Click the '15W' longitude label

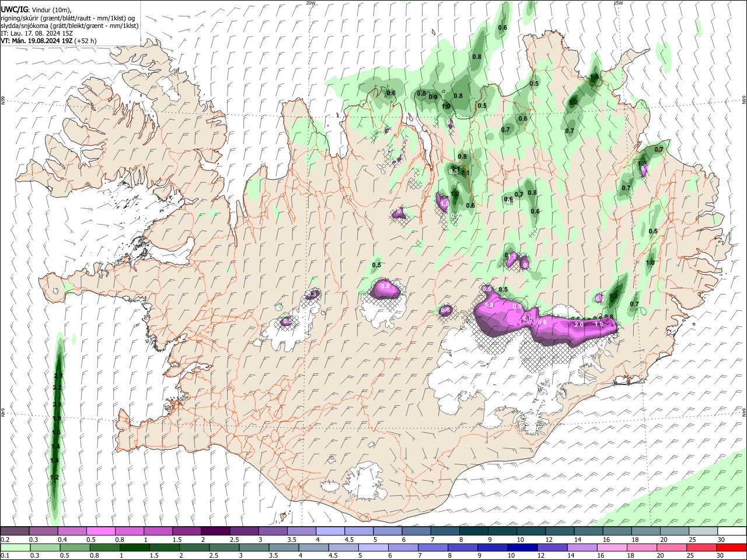coord(618,3)
